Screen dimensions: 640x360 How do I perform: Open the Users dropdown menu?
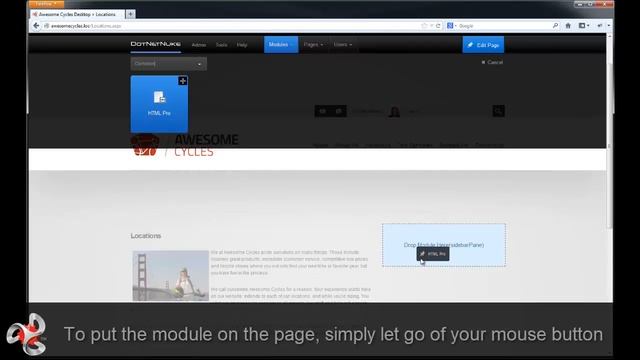pos(343,44)
